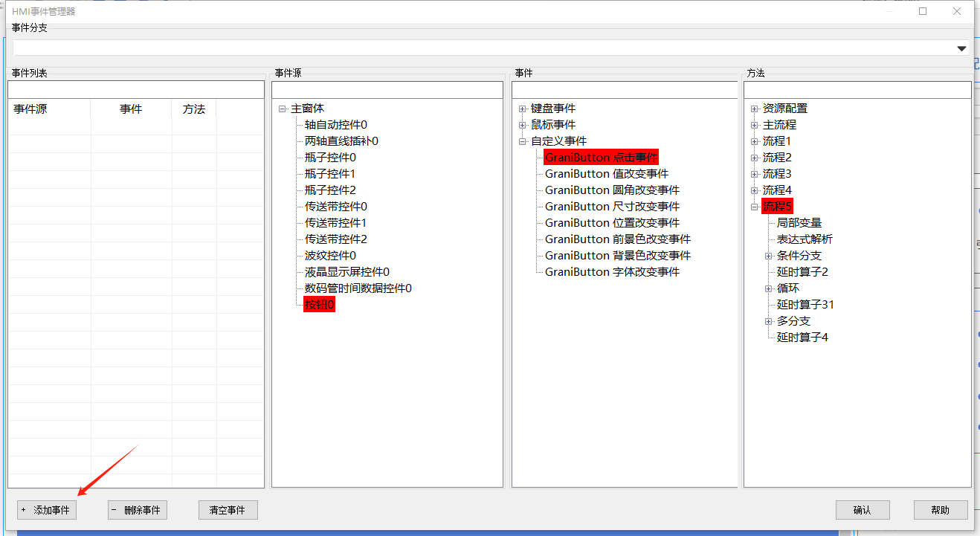Expand the 资源配置 node
Screen dimensions: 980x536
click(755, 109)
